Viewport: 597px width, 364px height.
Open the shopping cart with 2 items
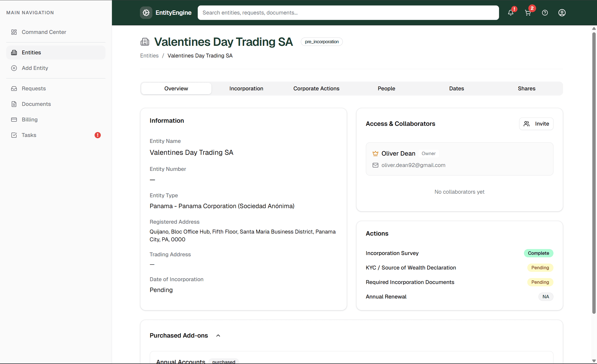click(x=528, y=12)
